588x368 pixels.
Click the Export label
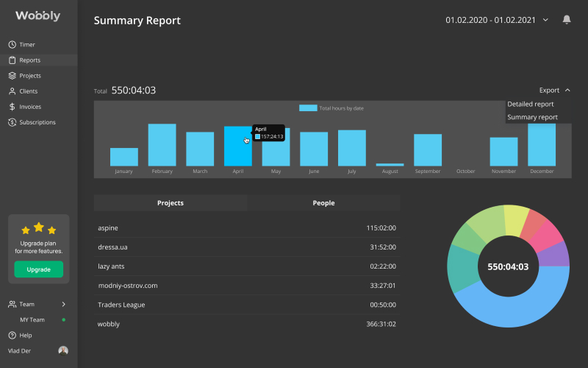pos(549,90)
